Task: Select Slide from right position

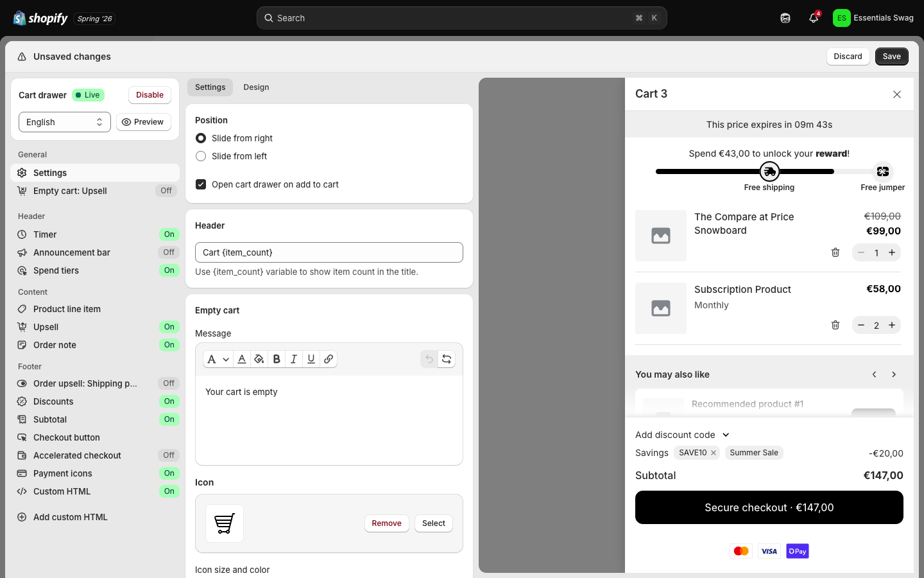Action: click(x=201, y=138)
